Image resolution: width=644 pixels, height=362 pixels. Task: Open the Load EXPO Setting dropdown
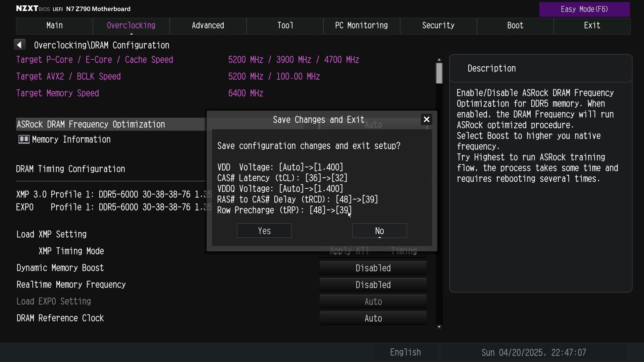pyautogui.click(x=373, y=302)
